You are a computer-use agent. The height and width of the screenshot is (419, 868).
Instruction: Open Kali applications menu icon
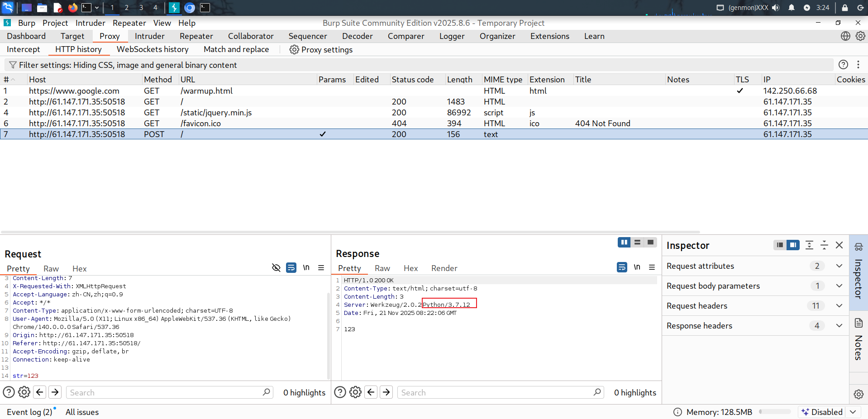[8, 8]
